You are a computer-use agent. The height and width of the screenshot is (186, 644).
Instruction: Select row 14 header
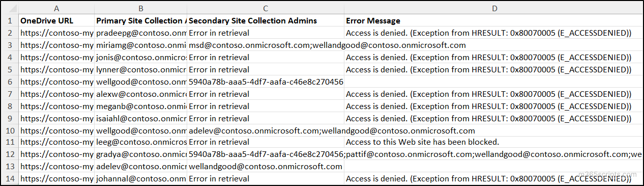point(10,178)
